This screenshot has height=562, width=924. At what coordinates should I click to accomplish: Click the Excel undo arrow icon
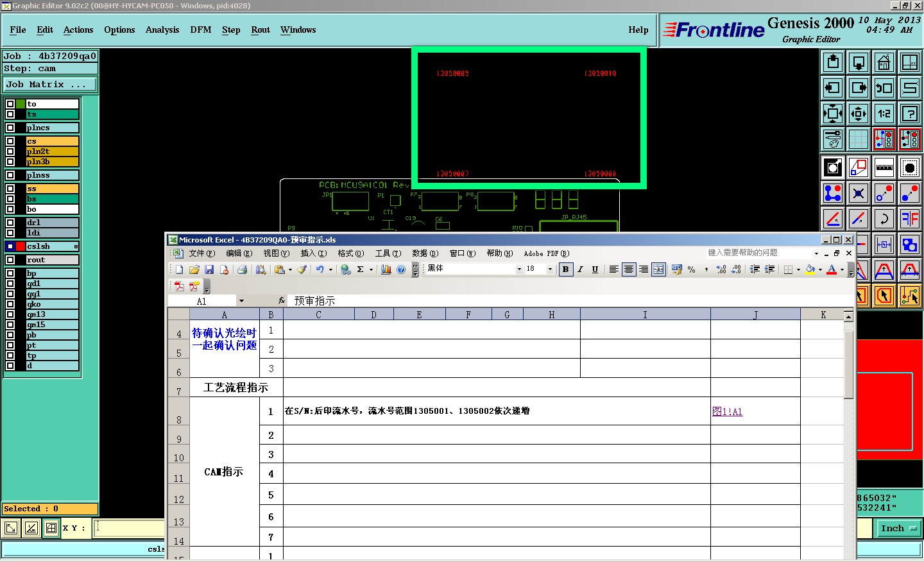coord(320,269)
